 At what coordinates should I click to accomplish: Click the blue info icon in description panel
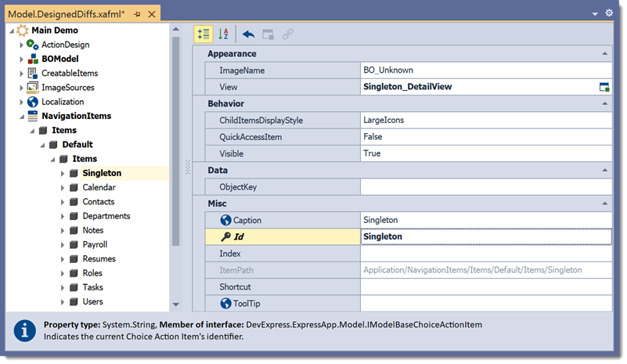point(25,330)
